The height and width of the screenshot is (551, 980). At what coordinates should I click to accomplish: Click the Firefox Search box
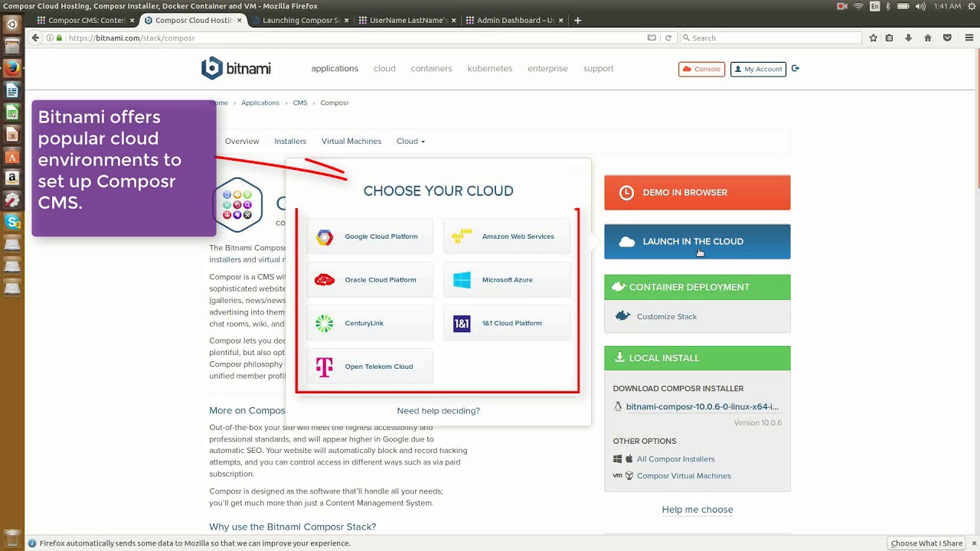(769, 37)
